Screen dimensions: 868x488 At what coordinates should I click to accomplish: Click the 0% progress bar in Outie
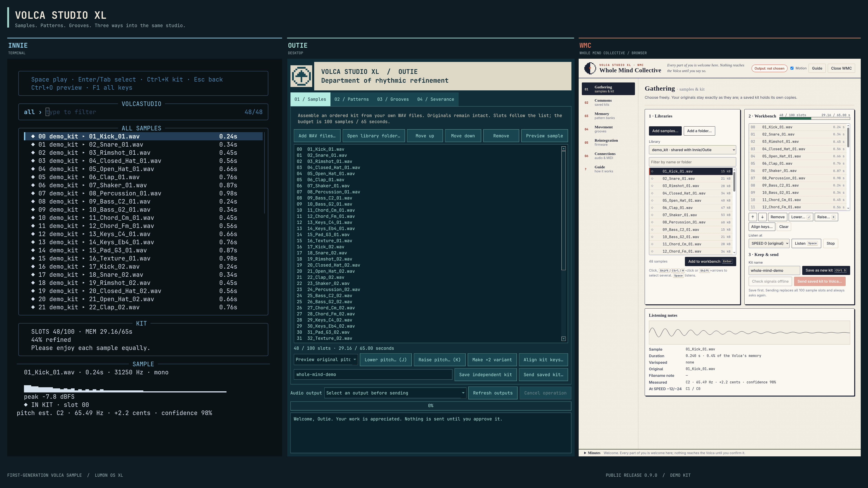pyautogui.click(x=431, y=406)
